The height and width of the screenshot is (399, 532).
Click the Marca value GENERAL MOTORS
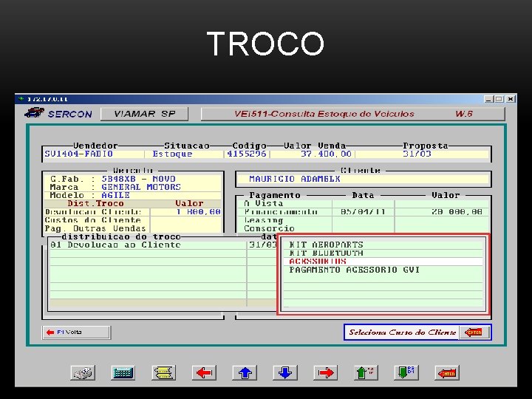coord(141,187)
